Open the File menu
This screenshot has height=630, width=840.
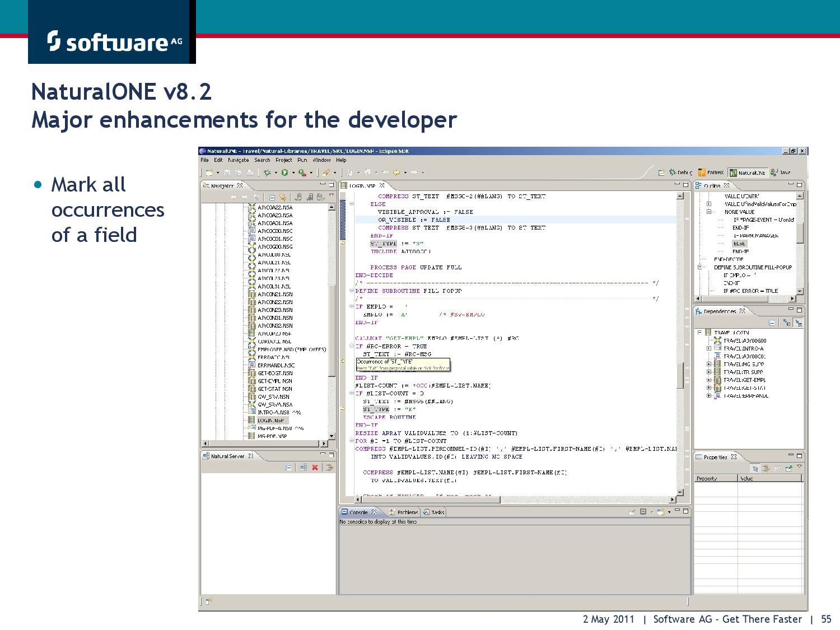click(x=204, y=160)
